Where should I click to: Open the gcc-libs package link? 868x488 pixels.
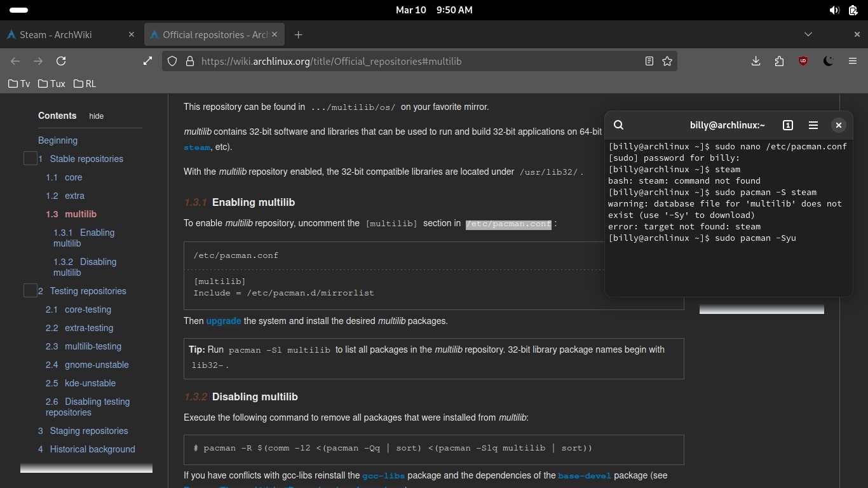pos(384,475)
